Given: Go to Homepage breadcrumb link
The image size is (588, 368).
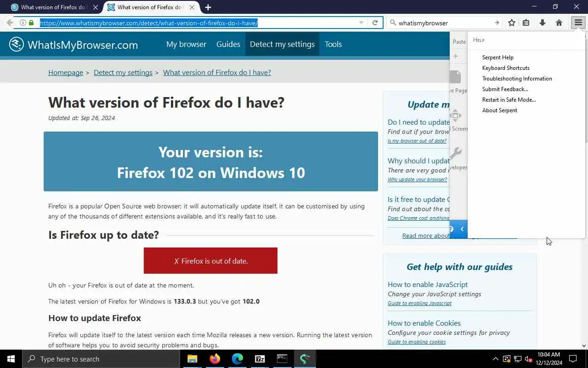Looking at the screenshot, I should 66,73.
